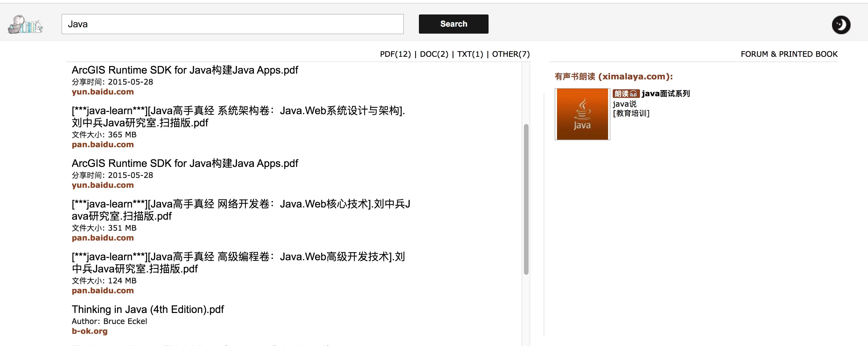Toggle dark mode moon icon
The height and width of the screenshot is (346, 868).
click(841, 25)
